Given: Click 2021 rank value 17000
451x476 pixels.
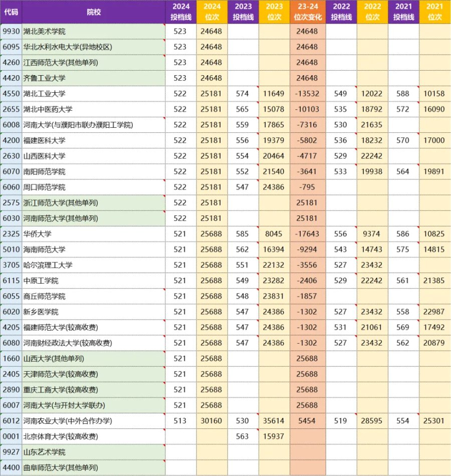Looking at the screenshot, I should [x=434, y=140].
